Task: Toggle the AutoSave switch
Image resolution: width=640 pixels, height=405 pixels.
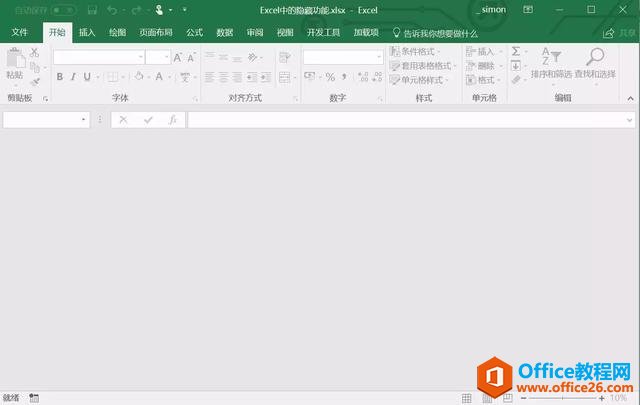Action: [x=61, y=10]
